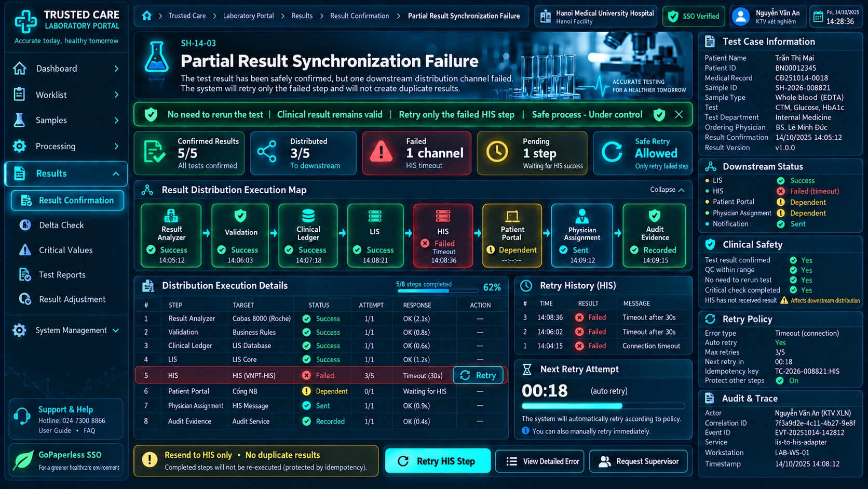Open the FAQ link
This screenshot has height=489, width=868.
(x=89, y=430)
